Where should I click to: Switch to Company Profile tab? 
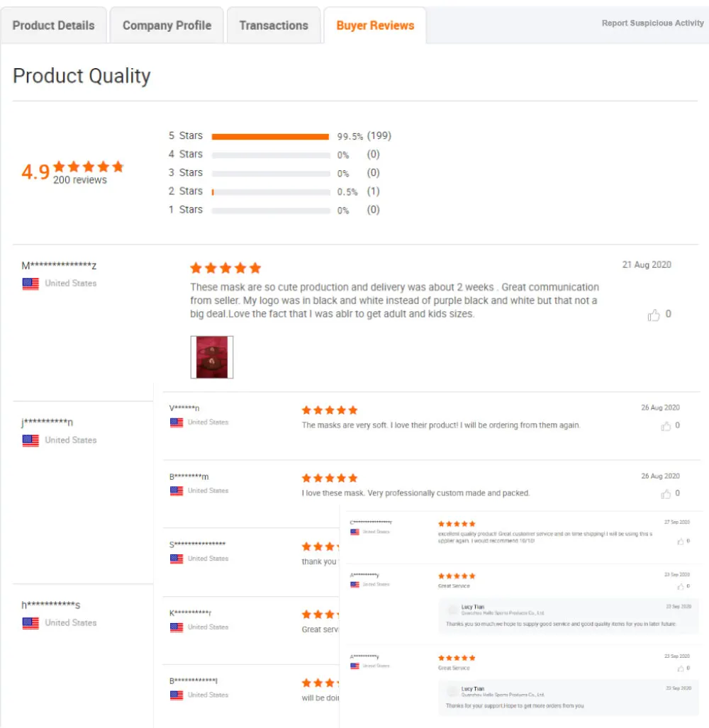[167, 26]
